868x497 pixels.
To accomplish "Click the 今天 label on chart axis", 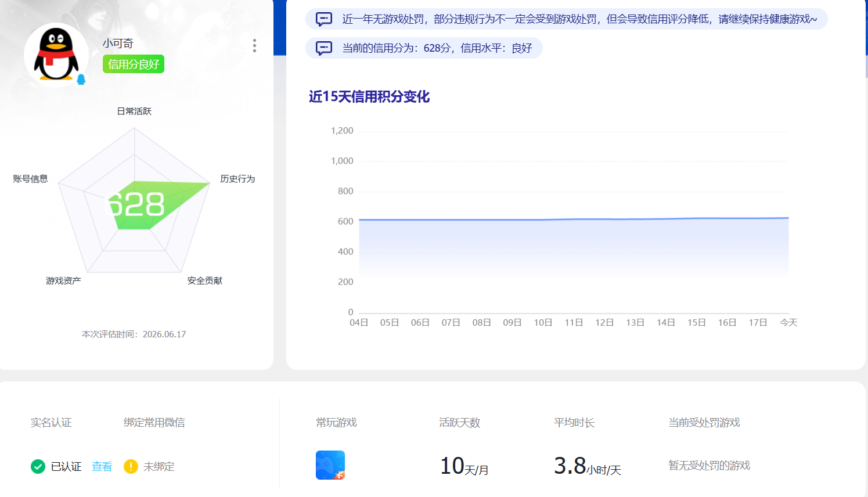I will click(x=788, y=322).
